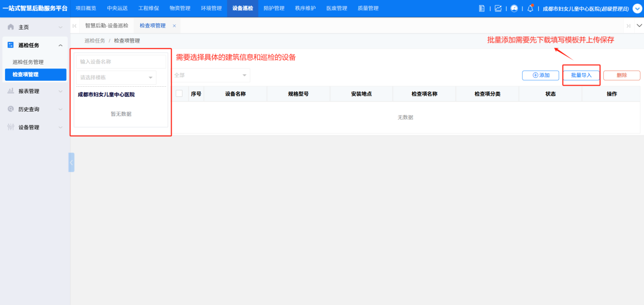The width and height of the screenshot is (644, 305).
Task: Click the 规格型号 column header
Action: click(298, 94)
